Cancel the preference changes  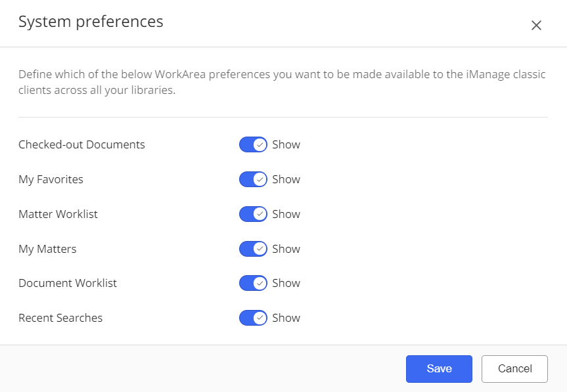click(x=514, y=369)
